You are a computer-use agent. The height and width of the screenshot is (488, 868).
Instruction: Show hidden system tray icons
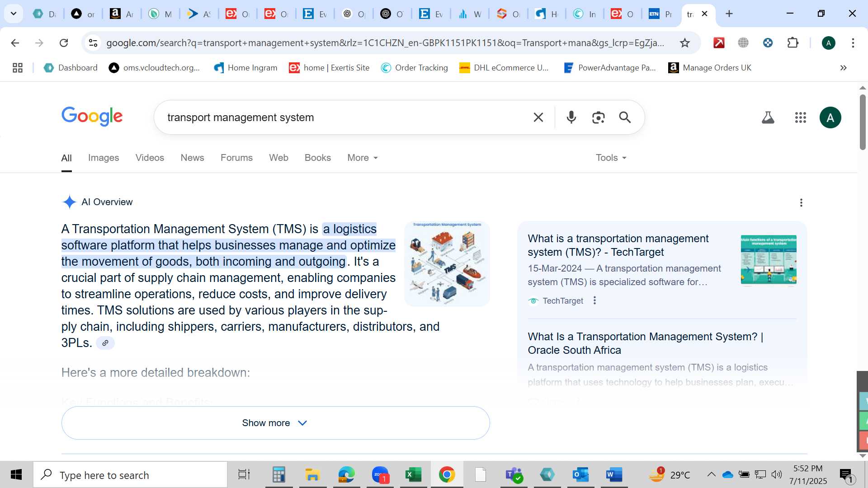click(x=711, y=474)
